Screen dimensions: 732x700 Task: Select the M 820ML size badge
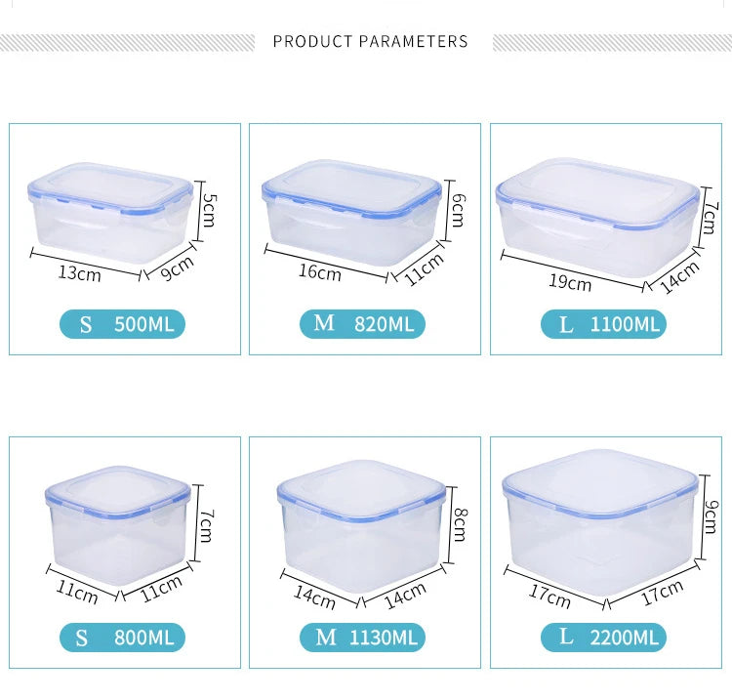364,323
